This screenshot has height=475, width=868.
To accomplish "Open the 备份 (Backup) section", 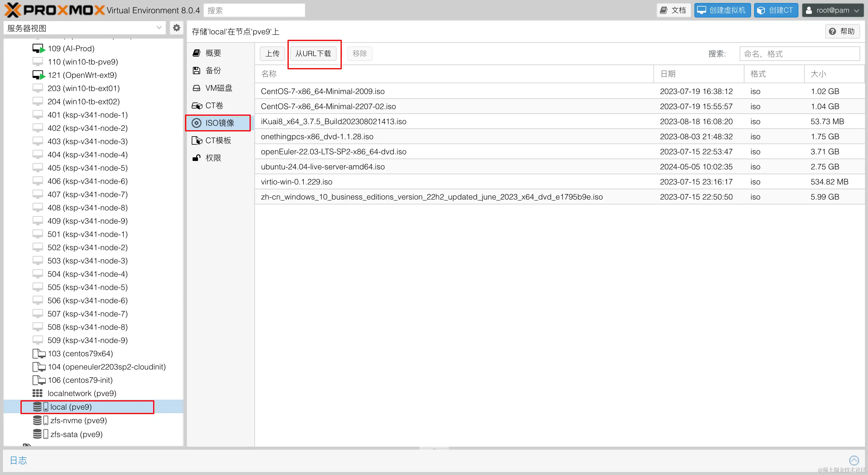I will pos(212,71).
